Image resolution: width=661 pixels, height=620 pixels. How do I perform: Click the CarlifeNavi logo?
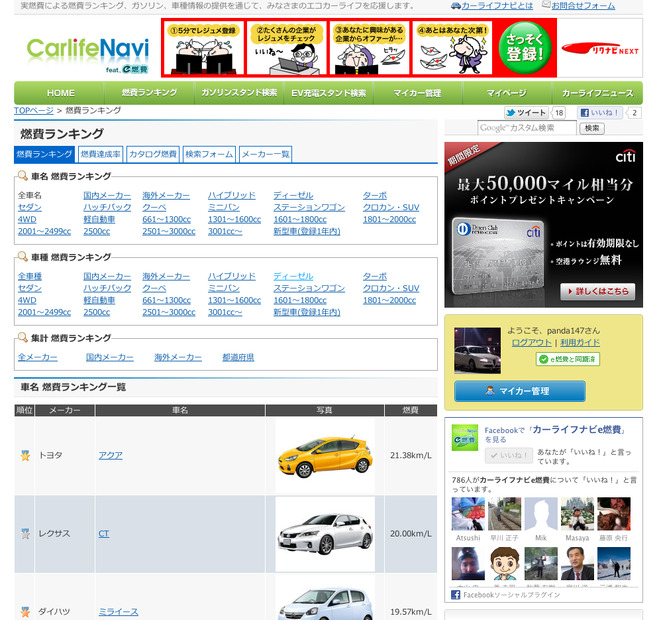[x=88, y=55]
